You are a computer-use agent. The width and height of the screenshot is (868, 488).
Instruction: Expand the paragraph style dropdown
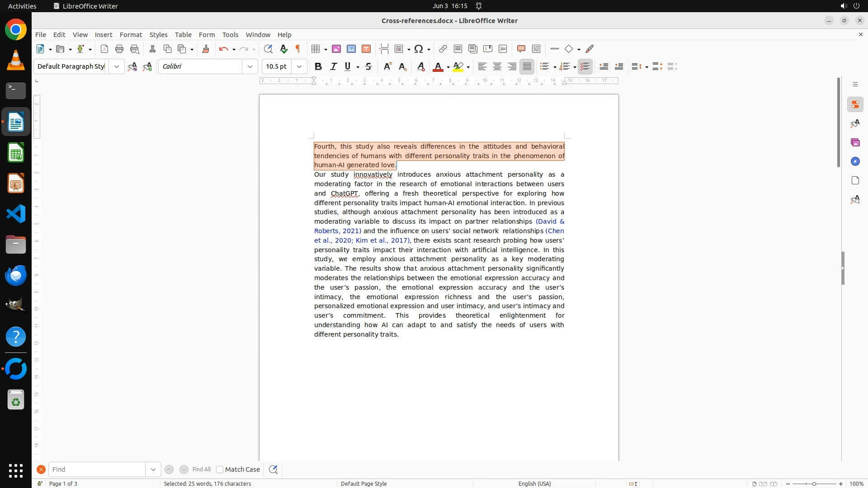(117, 67)
